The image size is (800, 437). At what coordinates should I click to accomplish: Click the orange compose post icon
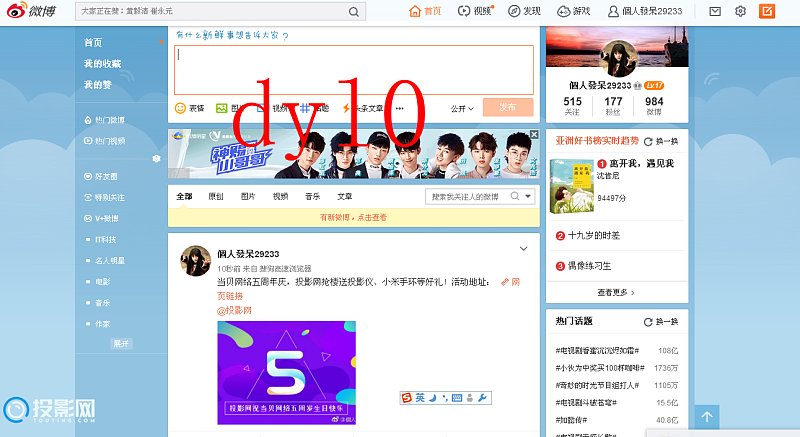click(766, 11)
